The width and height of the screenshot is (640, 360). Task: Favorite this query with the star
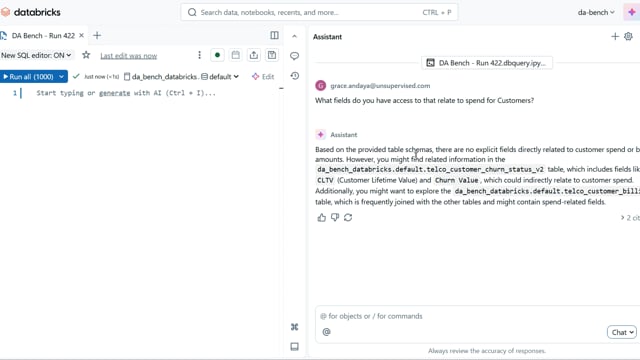coord(86,55)
